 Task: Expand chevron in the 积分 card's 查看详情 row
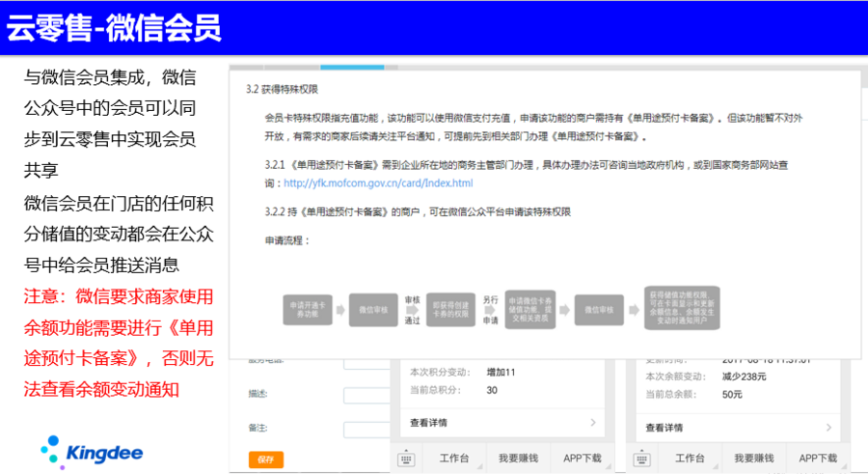tap(593, 423)
